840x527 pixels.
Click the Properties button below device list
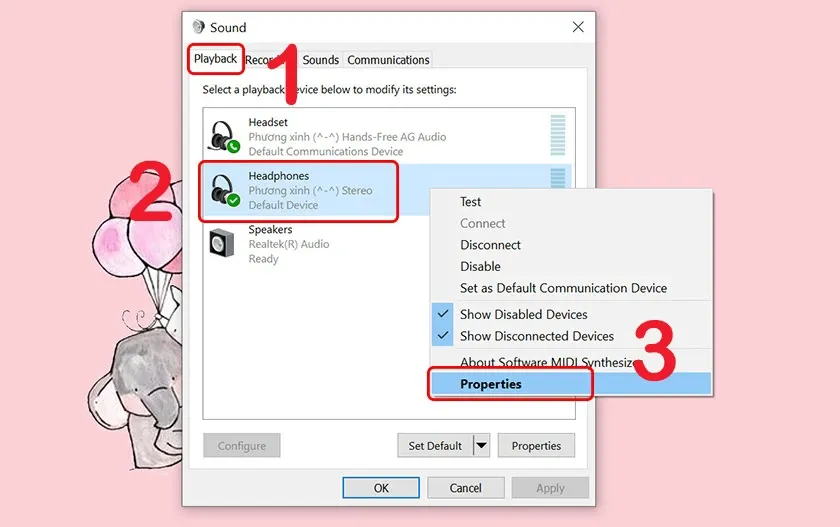536,446
